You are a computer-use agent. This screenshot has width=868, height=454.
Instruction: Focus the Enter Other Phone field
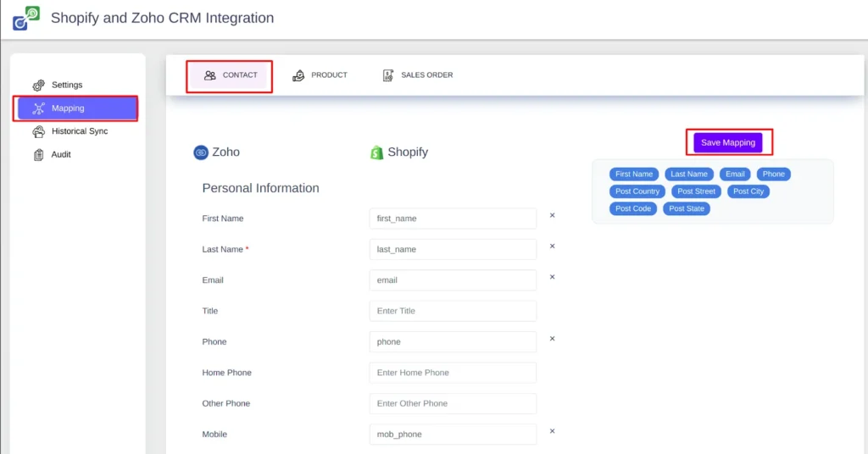coord(453,404)
